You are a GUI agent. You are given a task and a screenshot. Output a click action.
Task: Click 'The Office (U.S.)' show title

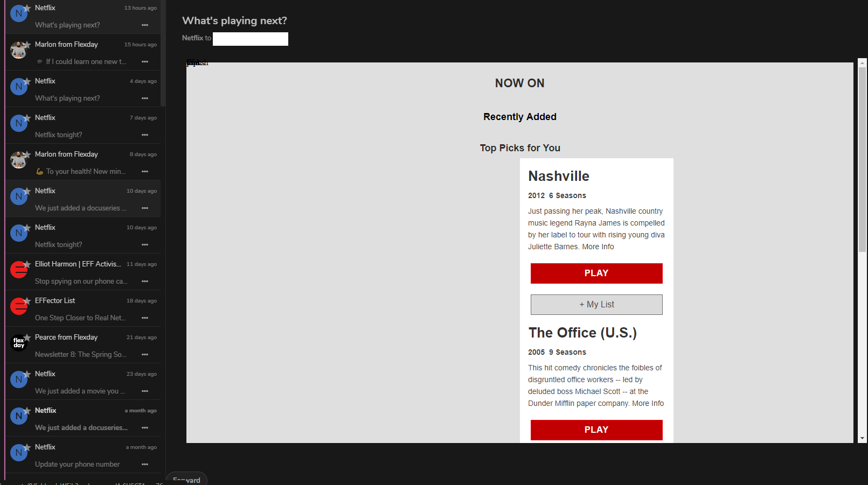click(x=582, y=333)
